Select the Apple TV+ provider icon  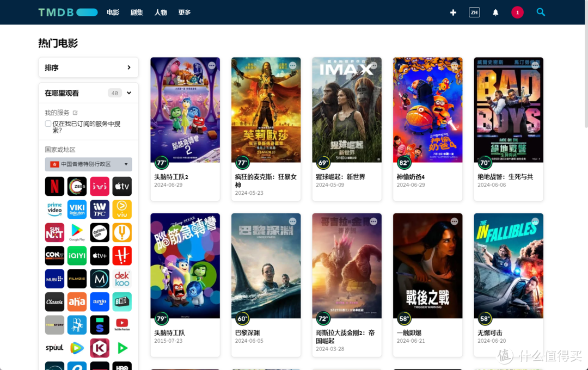(x=100, y=256)
